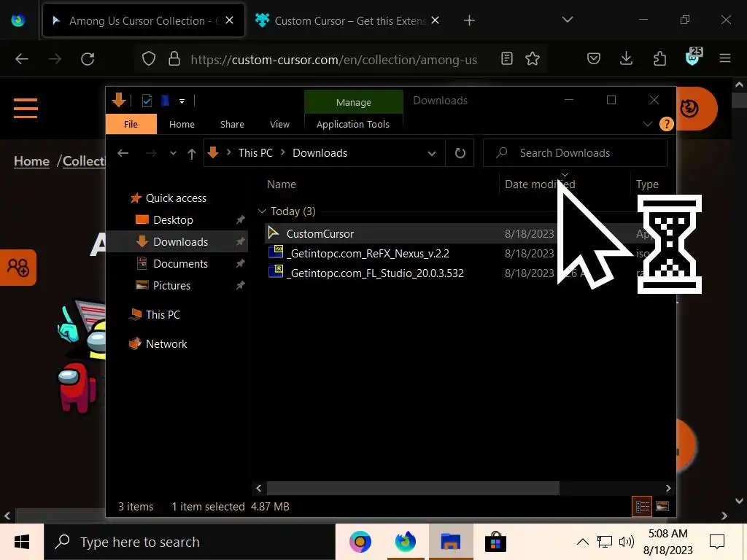747x560 pixels.
Task: Expand the File Explorer ribbon chevron
Action: click(x=648, y=124)
